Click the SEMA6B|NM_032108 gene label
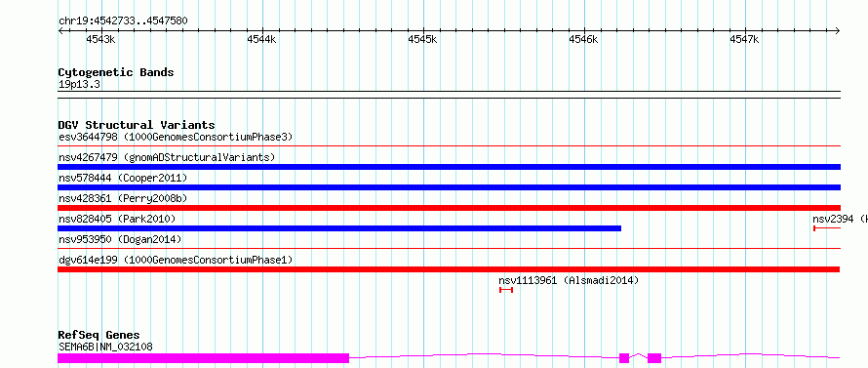Image resolution: width=868 pixels, height=368 pixels. 105,347
